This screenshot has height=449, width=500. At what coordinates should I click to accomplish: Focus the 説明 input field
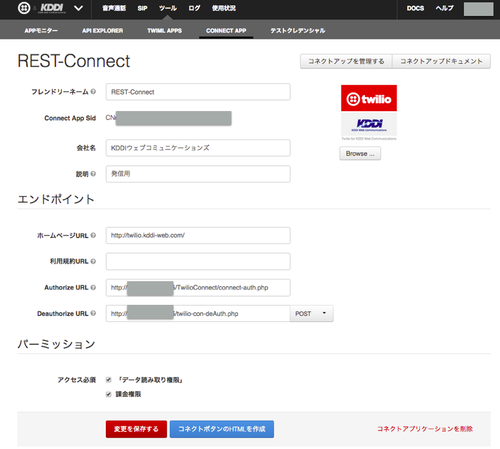tap(198, 174)
